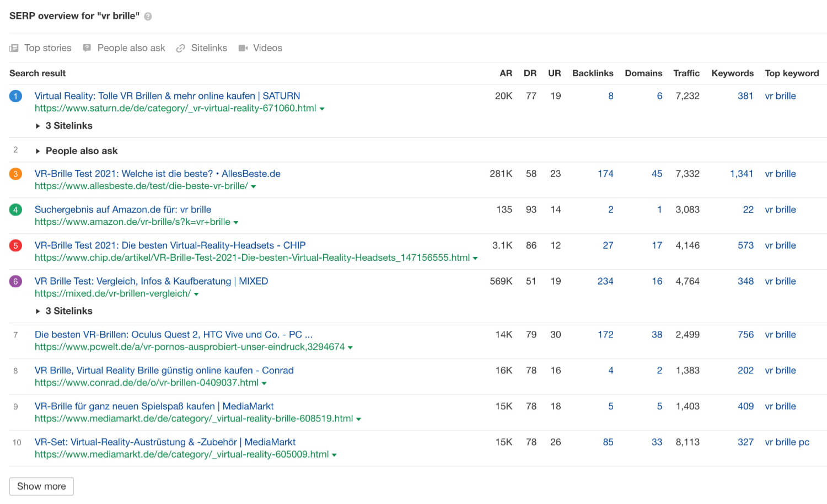827x504 pixels.
Task: Click the chip.de artikel URL
Action: 253,258
